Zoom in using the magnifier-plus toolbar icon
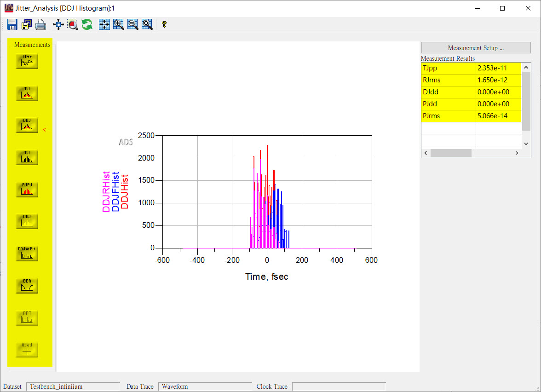This screenshot has height=392, width=541. point(118,24)
